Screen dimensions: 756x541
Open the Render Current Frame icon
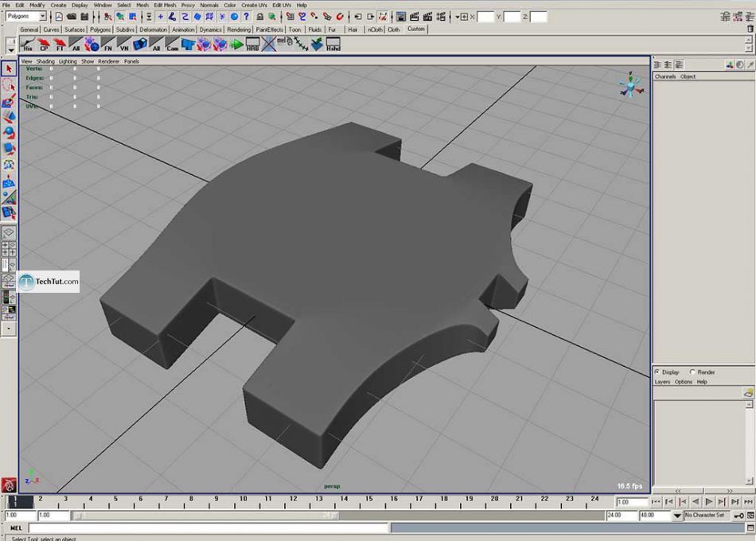414,17
